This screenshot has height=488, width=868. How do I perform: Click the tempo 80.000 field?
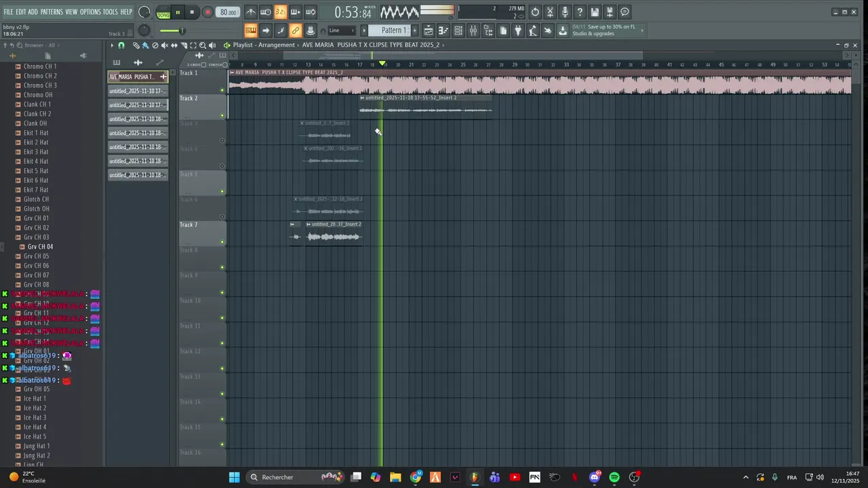229,12
